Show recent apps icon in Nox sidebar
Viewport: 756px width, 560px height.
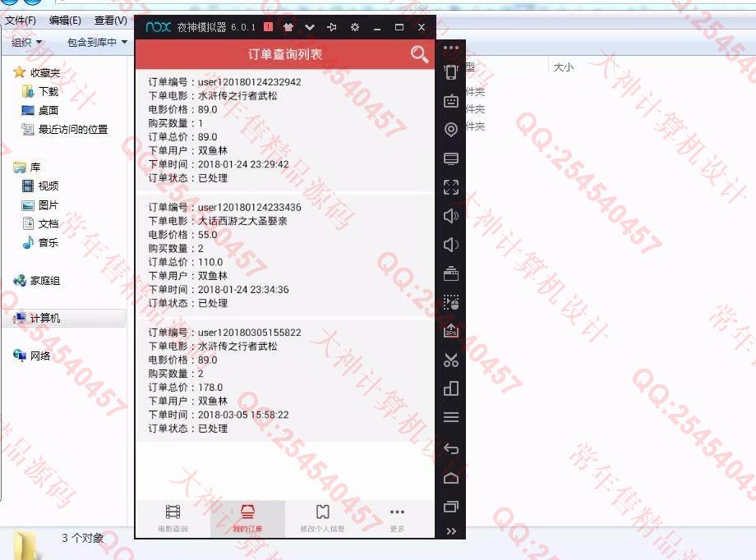coord(451,507)
